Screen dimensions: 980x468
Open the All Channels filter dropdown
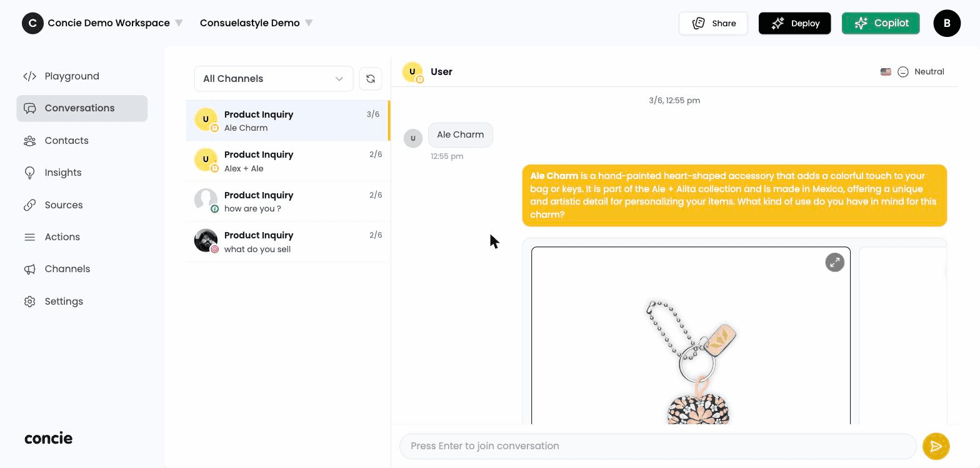click(274, 79)
